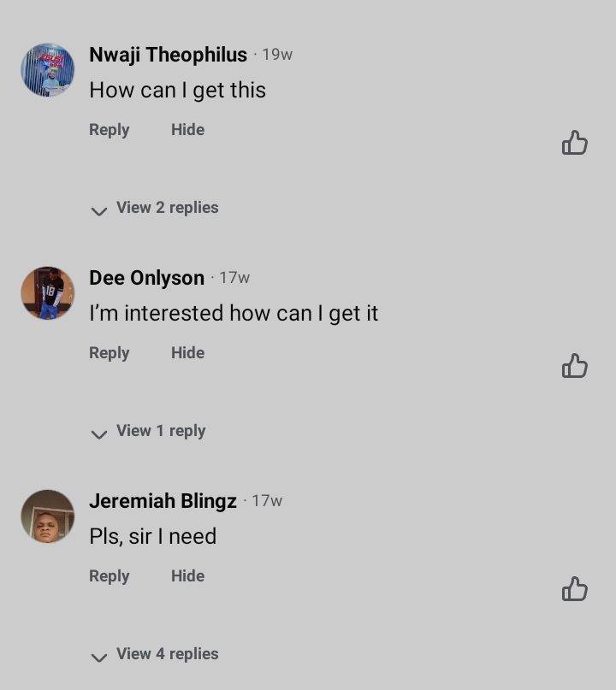Open Dee Onlyson's profile name link
The height and width of the screenshot is (690, 616).
click(x=146, y=278)
